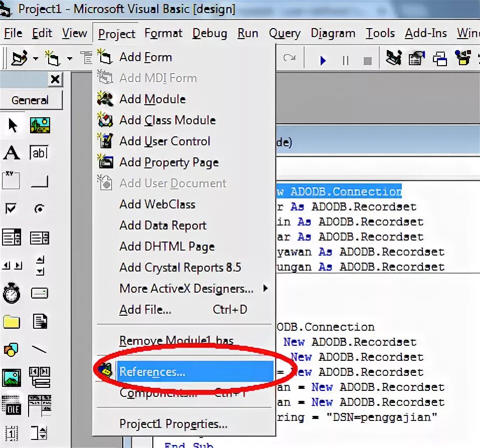480x448 pixels.
Task: Select the ListBox control tool
Action: pos(40,238)
